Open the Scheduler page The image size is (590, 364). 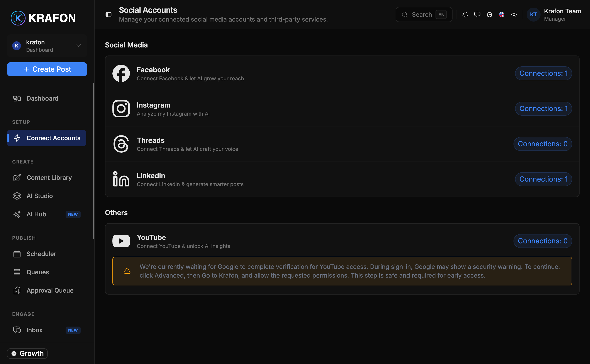click(47, 254)
